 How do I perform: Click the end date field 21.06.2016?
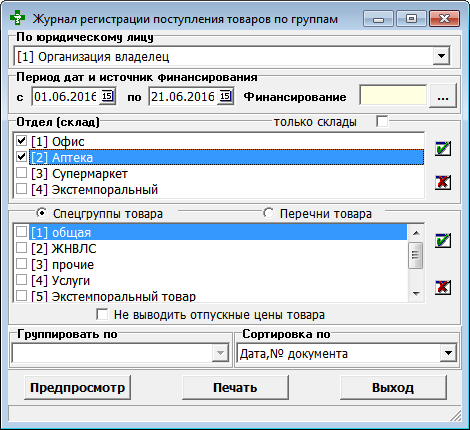tap(183, 97)
